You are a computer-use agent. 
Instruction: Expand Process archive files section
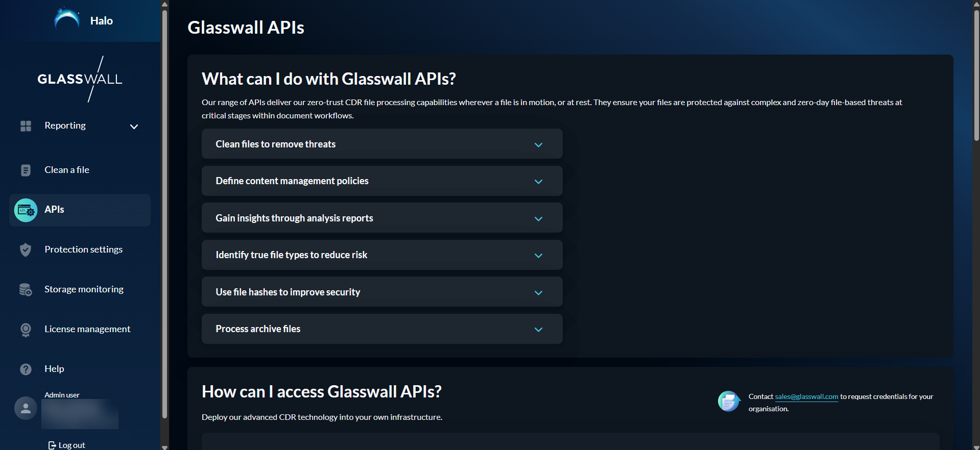click(538, 330)
